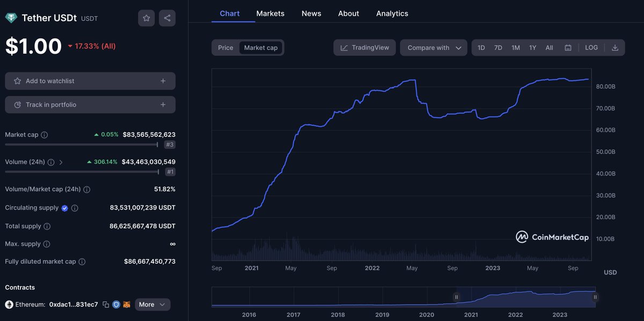Image resolution: width=644 pixels, height=321 pixels.
Task: Select the 1M time range
Action: point(516,48)
